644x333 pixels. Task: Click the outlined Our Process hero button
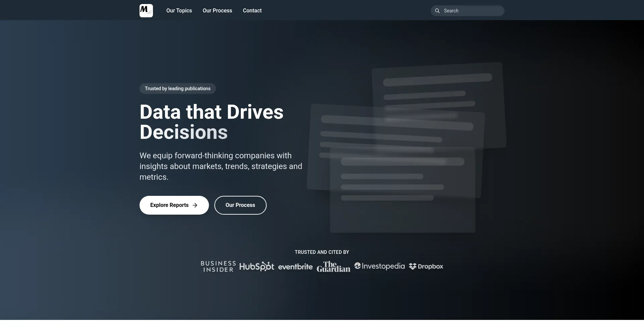point(240,205)
